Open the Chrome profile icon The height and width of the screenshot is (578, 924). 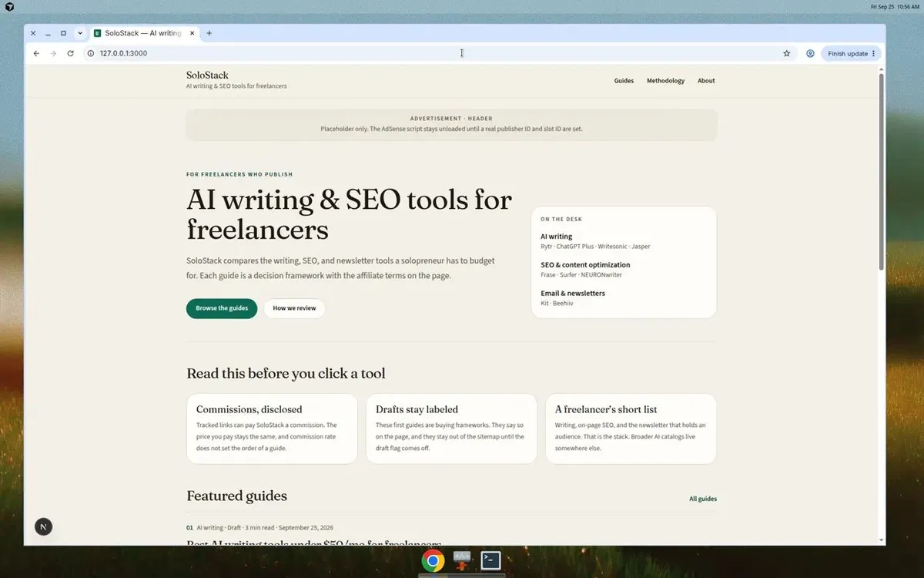click(810, 53)
